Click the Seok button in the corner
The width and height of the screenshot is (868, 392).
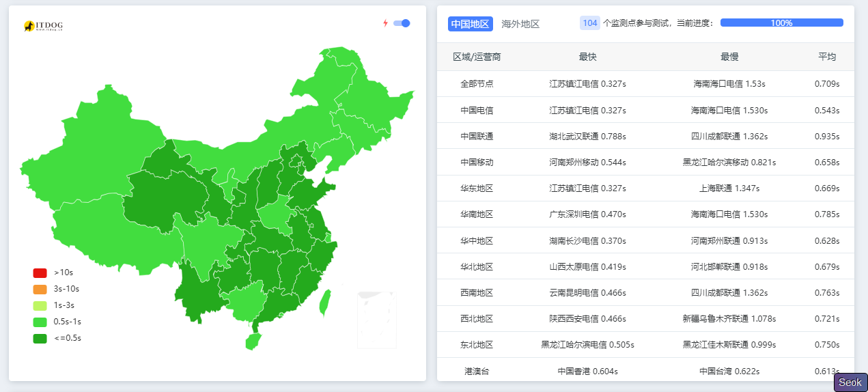click(850, 382)
